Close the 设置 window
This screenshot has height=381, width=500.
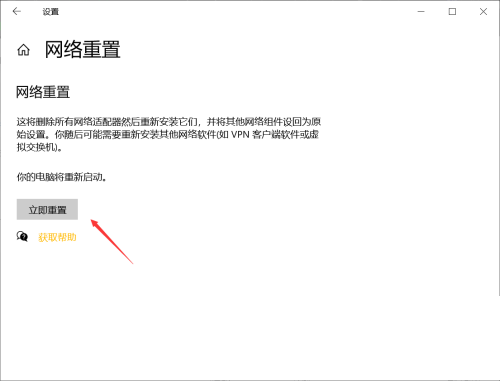483,12
